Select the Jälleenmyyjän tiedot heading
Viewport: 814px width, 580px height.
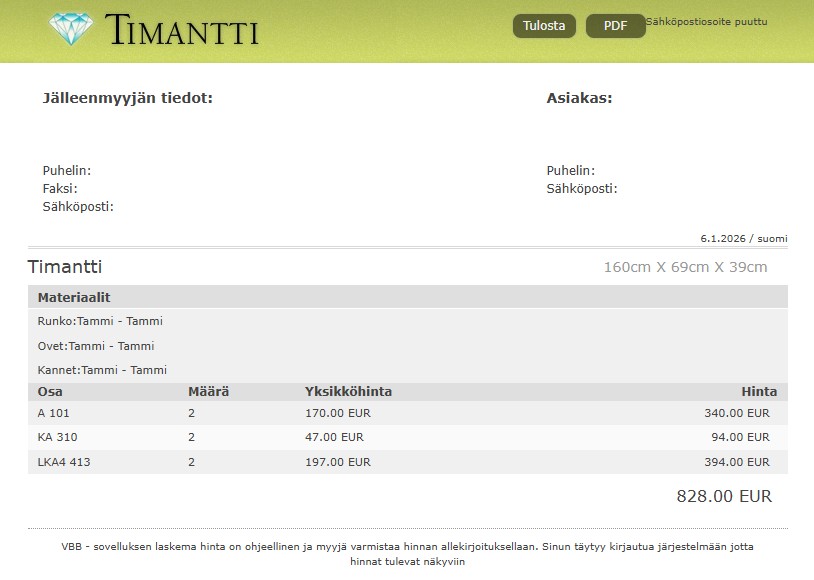(127, 98)
